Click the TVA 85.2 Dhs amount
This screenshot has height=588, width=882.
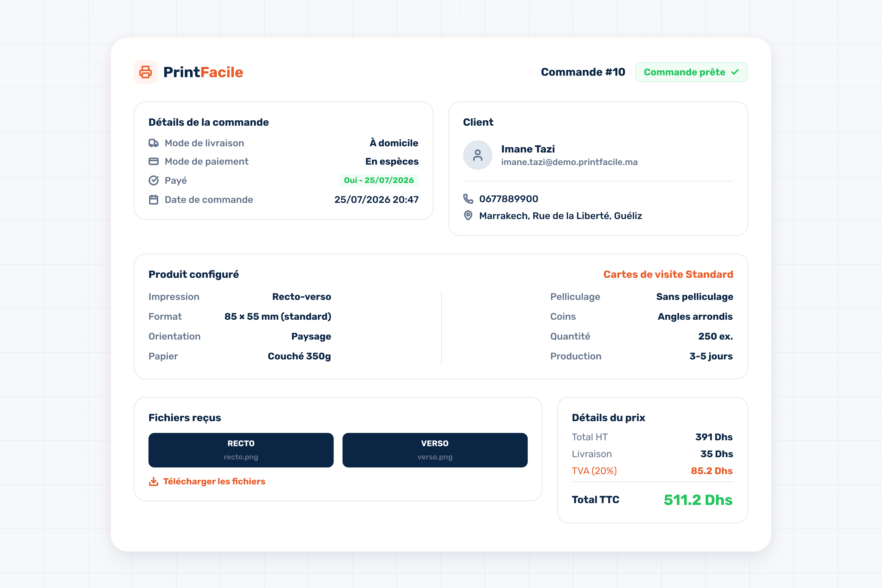coord(712,471)
